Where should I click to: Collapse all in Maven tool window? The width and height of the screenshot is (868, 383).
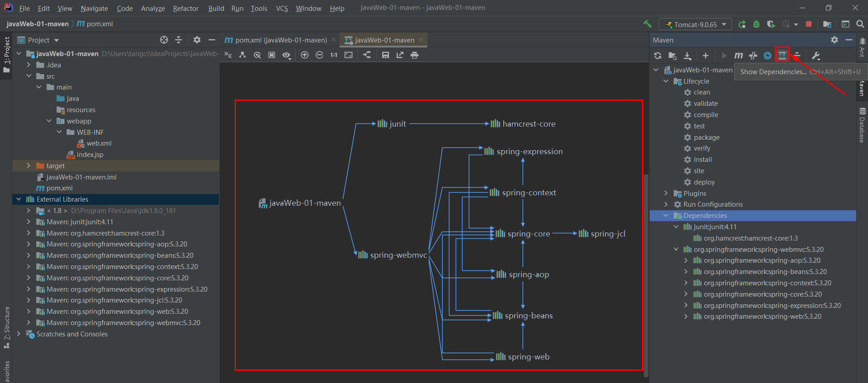pyautogui.click(x=797, y=56)
